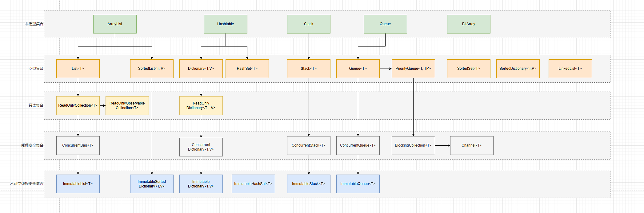Click the Channel<T> box
Viewport: 644px width, 213px height.
tap(472, 145)
